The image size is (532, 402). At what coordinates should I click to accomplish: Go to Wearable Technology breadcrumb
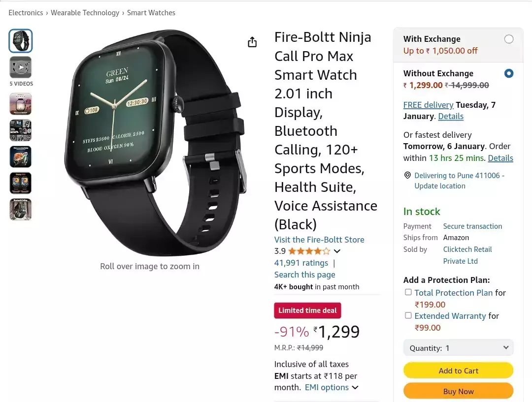[x=85, y=13]
